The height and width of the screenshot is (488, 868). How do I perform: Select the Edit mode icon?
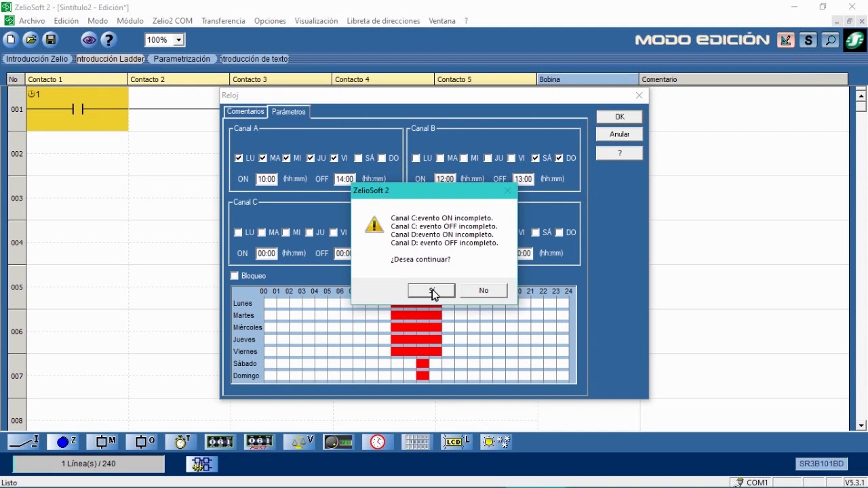(x=786, y=40)
